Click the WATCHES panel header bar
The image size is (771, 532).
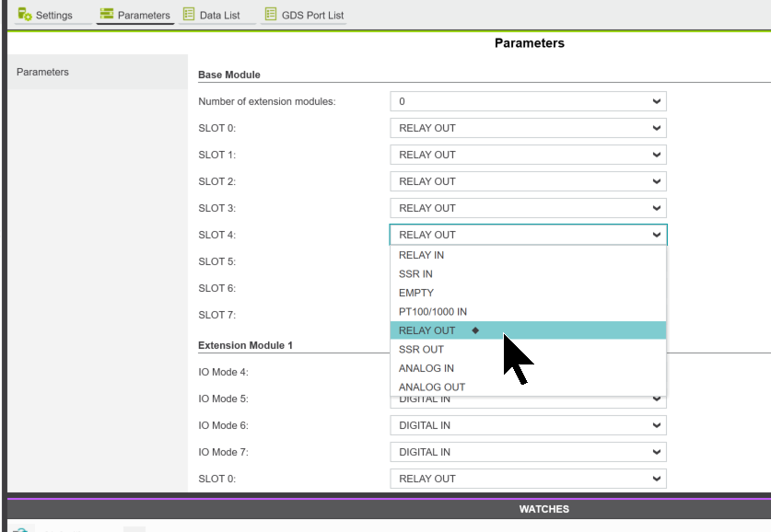pos(543,509)
